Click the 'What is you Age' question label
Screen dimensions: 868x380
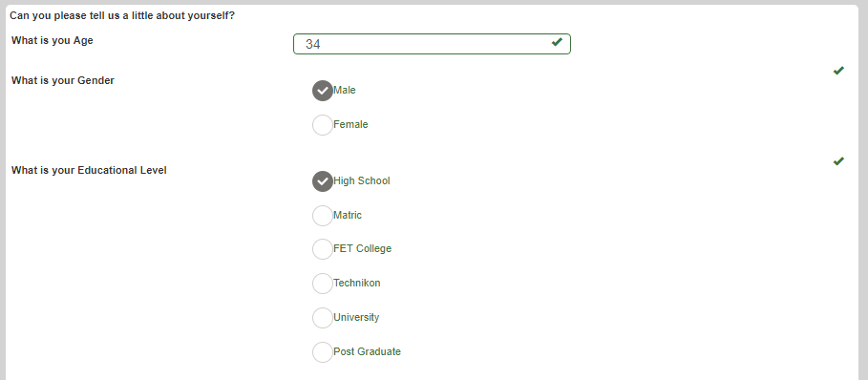tap(52, 41)
